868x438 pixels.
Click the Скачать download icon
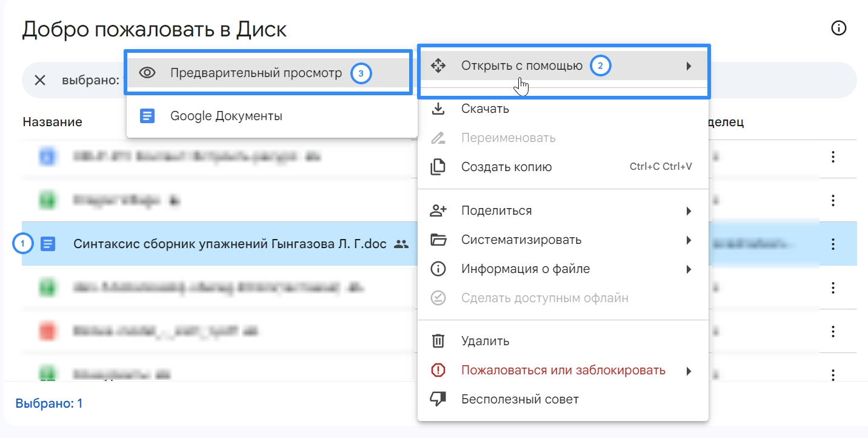click(438, 109)
